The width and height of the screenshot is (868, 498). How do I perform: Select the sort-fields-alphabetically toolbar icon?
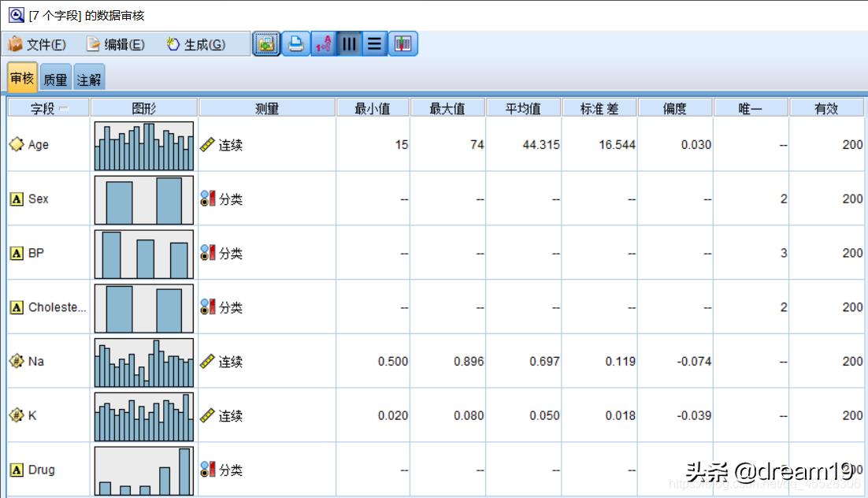[324, 44]
